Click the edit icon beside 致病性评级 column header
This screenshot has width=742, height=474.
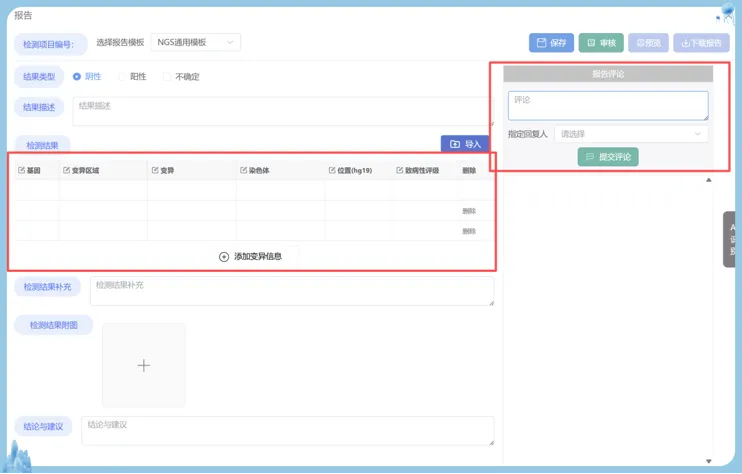400,171
